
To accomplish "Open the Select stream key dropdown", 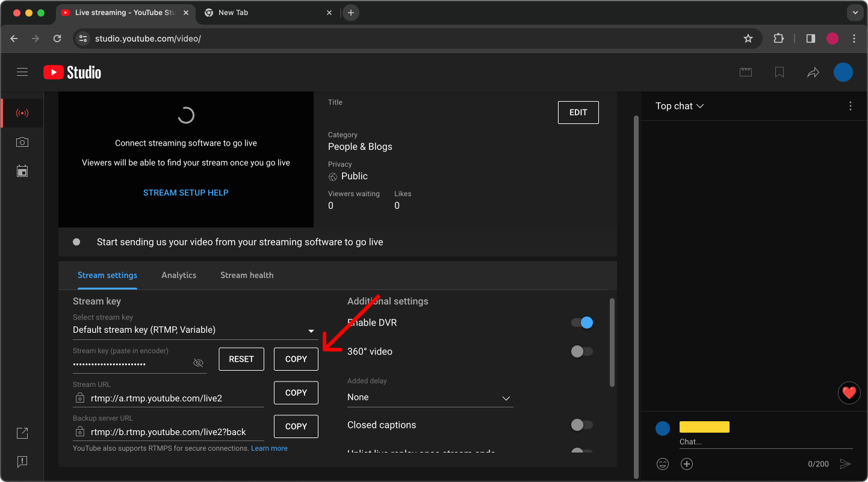I will [311, 330].
